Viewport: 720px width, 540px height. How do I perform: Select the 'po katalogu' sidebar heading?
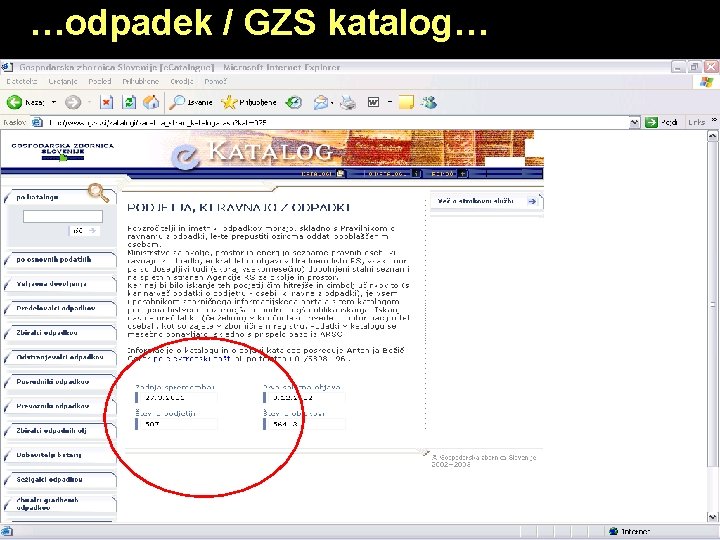coord(38,197)
